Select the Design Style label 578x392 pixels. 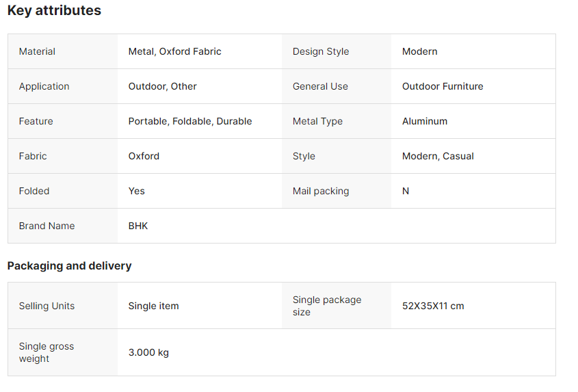(320, 51)
